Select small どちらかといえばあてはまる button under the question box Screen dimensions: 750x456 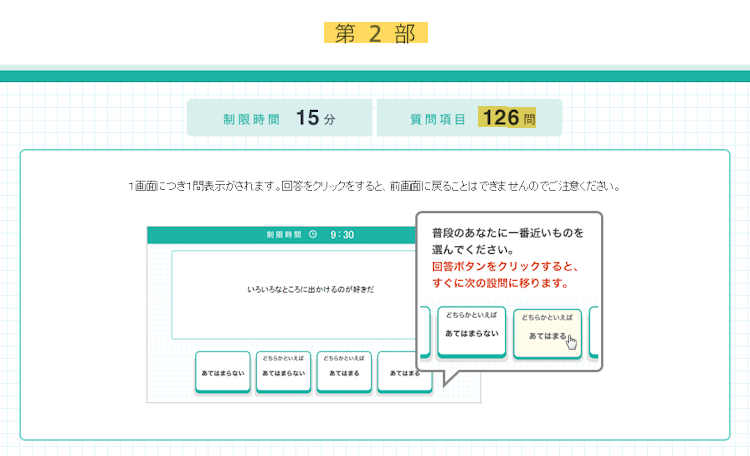(344, 372)
